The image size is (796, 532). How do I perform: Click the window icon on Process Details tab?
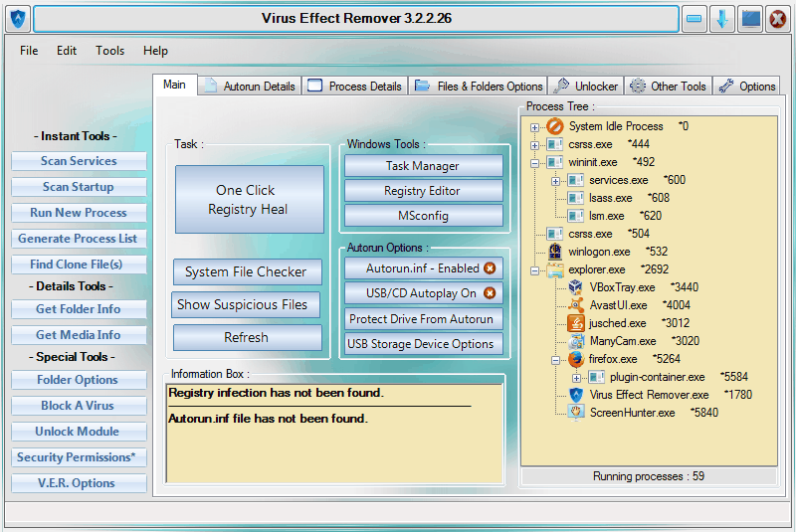coord(314,86)
